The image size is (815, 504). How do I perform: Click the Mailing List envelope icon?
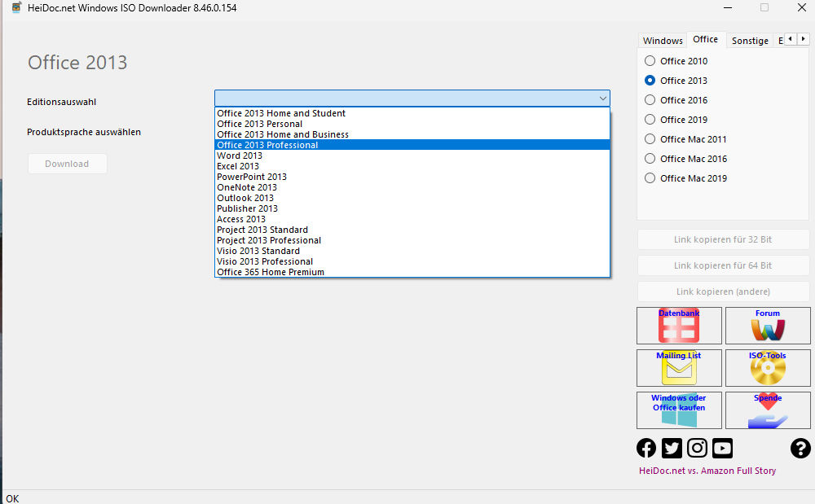tap(678, 368)
